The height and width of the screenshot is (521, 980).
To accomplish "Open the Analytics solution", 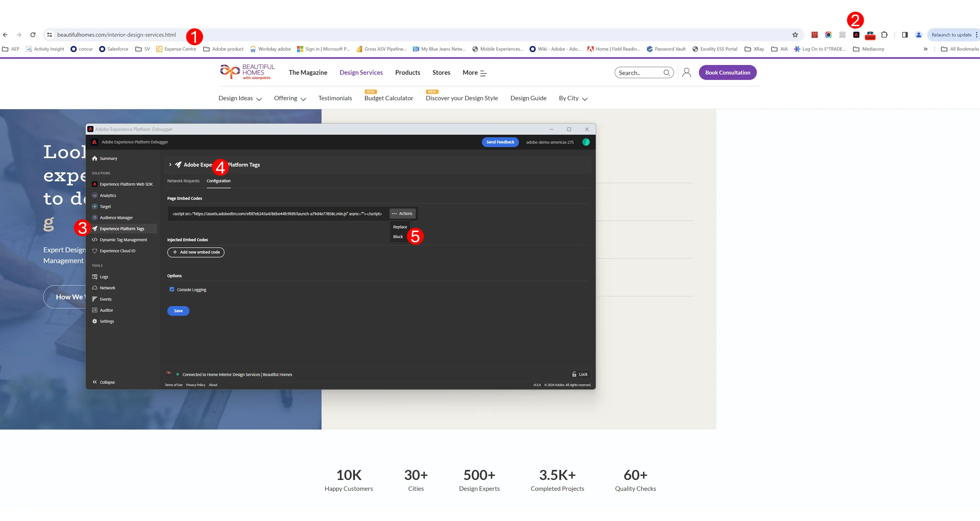I will point(104,196).
